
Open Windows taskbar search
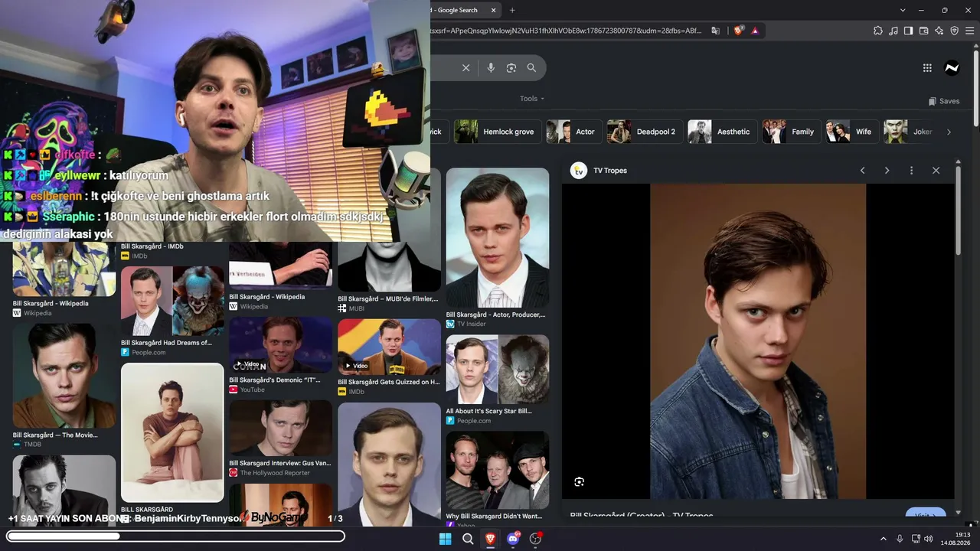point(468,539)
